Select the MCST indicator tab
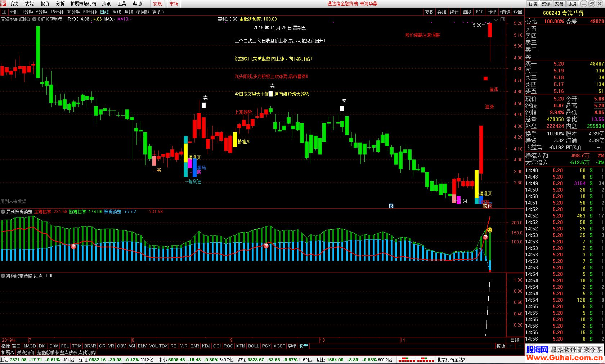This screenshot has width=605, height=364. [279, 346]
